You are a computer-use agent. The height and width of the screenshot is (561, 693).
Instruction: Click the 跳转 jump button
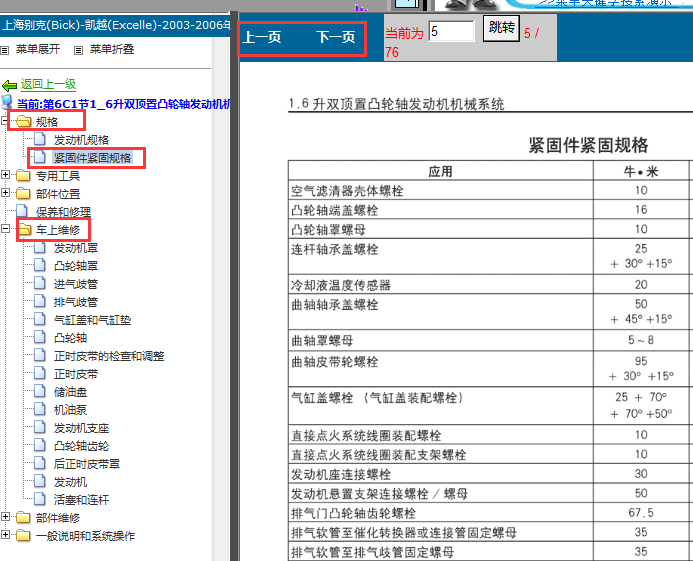[x=501, y=28]
